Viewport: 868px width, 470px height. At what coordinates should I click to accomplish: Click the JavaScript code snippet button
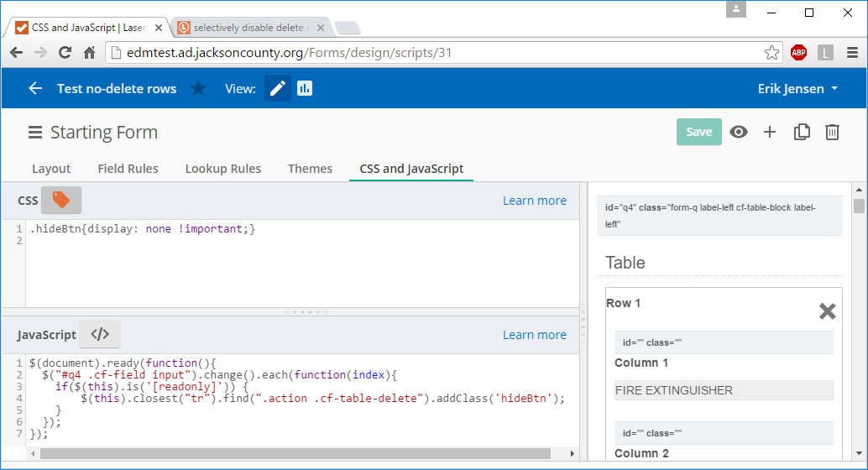100,334
